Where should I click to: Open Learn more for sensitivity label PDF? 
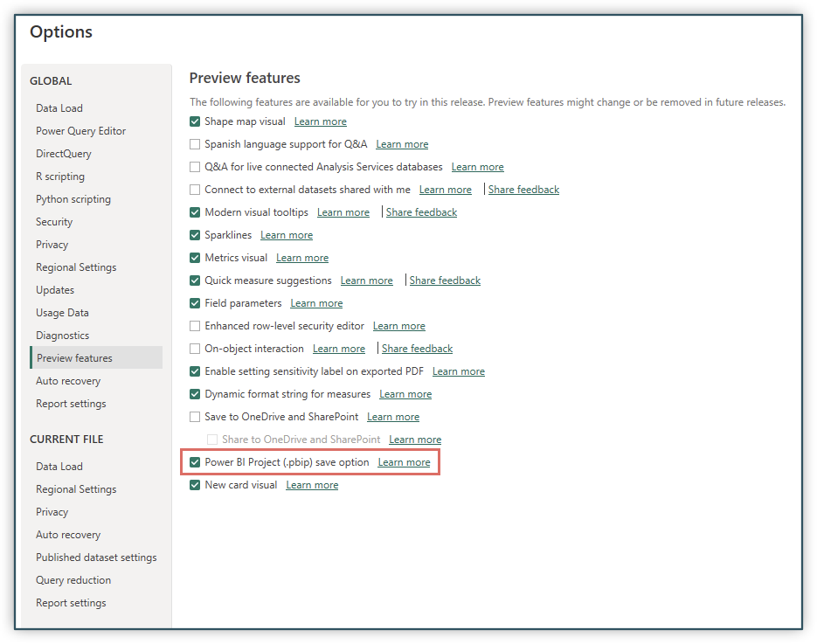pyautogui.click(x=459, y=371)
